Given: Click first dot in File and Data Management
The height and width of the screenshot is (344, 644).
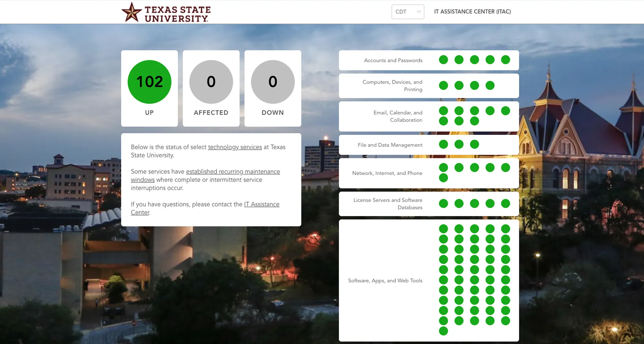Looking at the screenshot, I should pyautogui.click(x=443, y=145).
